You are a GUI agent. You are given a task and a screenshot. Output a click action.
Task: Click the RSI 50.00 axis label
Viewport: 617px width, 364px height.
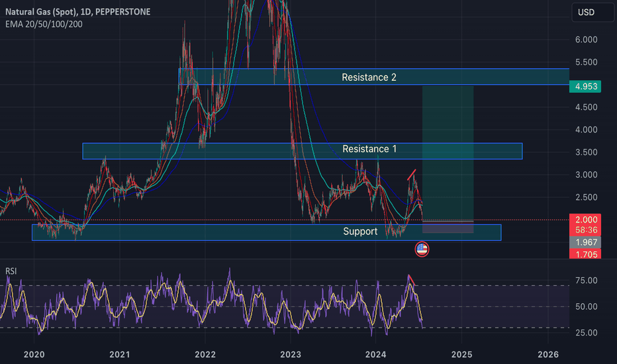587,306
